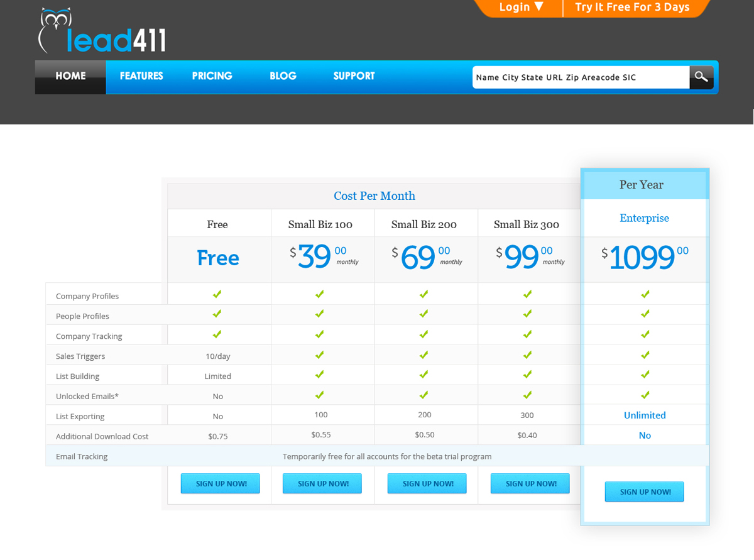This screenshot has width=754, height=560.
Task: Click the $0.55 download cost
Action: coord(321,435)
